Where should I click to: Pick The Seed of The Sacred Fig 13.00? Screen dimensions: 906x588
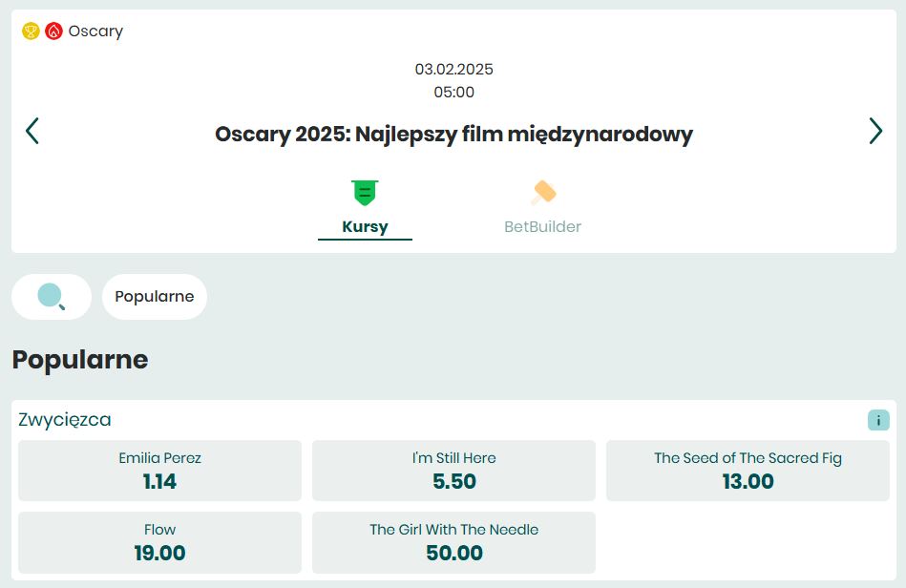click(x=747, y=471)
